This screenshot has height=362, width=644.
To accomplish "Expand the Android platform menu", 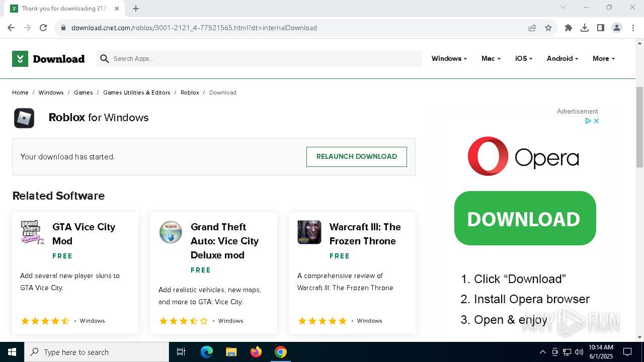I will (562, 59).
